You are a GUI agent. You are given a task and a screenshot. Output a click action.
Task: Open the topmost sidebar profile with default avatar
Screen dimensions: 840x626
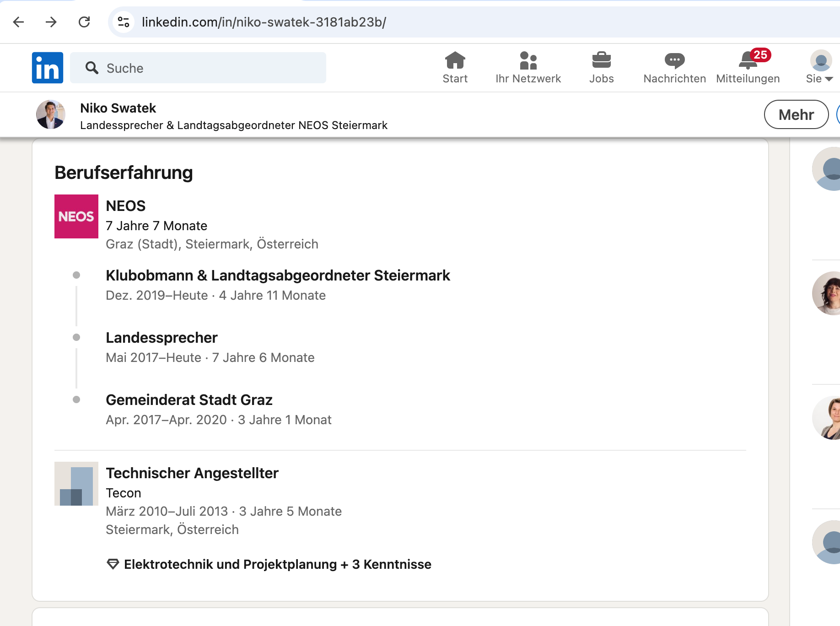coord(826,169)
